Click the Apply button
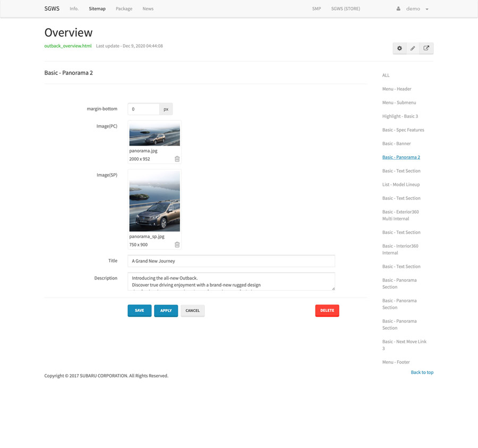478x448 pixels. pos(166,310)
